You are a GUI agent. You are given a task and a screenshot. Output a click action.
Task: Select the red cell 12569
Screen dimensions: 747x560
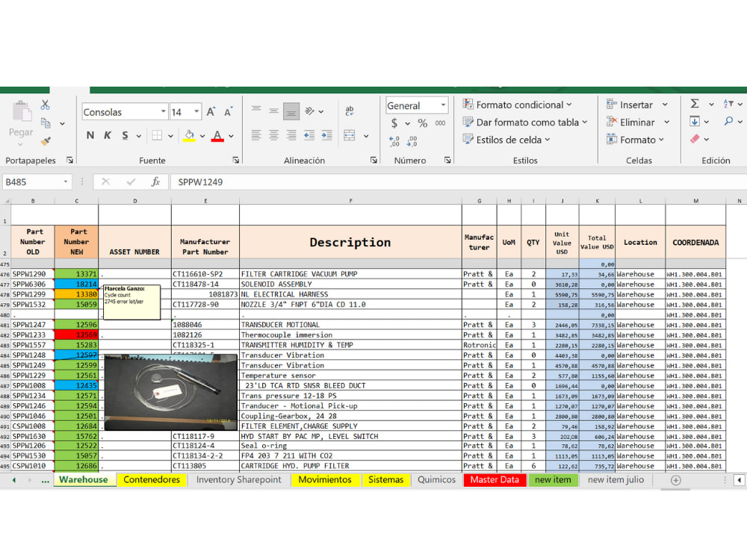pos(77,335)
